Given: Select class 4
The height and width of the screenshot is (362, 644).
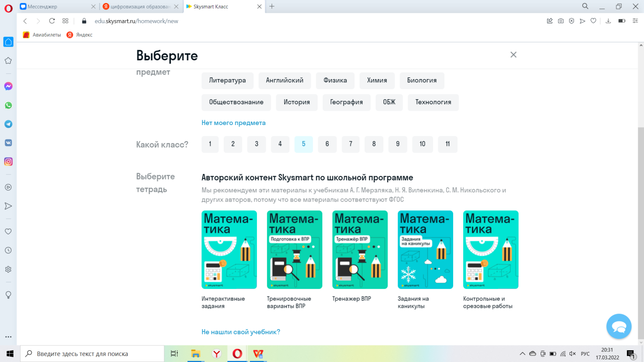Looking at the screenshot, I should pos(280,144).
